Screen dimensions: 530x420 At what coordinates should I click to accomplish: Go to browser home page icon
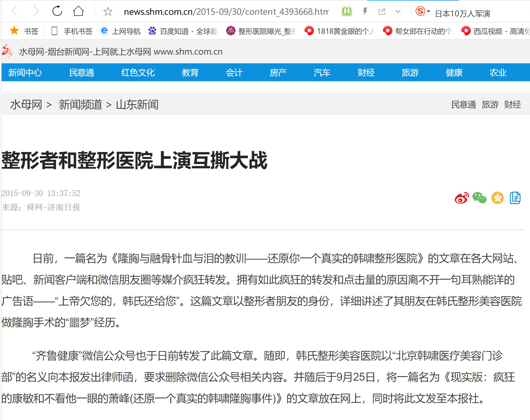[x=78, y=11]
